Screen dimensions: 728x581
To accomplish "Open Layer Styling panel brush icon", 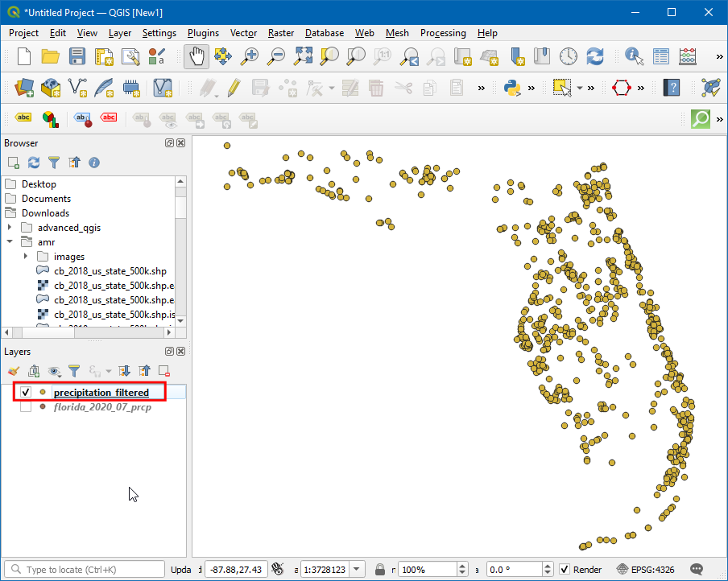I will [13, 371].
